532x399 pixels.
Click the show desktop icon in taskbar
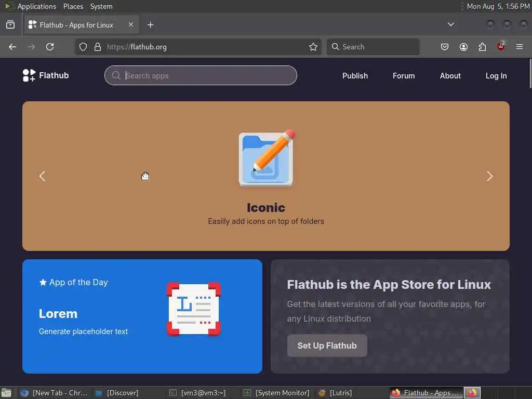pyautogui.click(x=6, y=393)
